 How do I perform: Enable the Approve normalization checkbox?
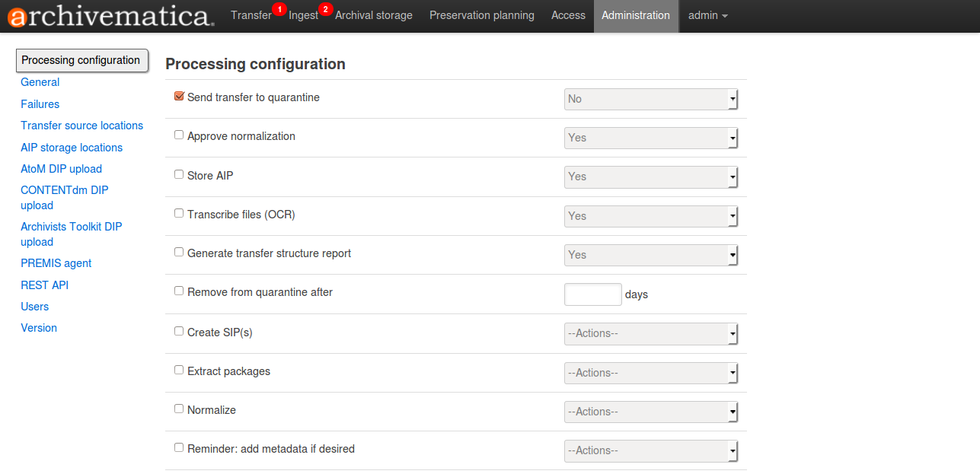pos(180,135)
